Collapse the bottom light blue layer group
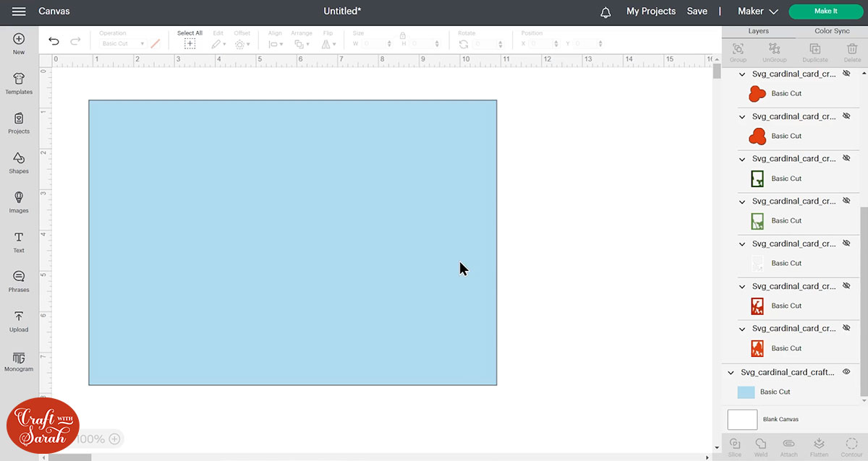The width and height of the screenshot is (868, 461). pos(731,373)
